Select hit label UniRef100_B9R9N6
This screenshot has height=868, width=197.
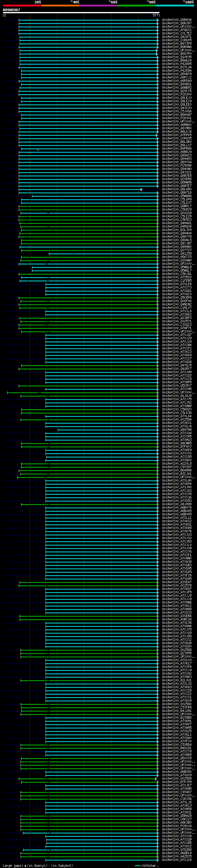tap(177, 47)
